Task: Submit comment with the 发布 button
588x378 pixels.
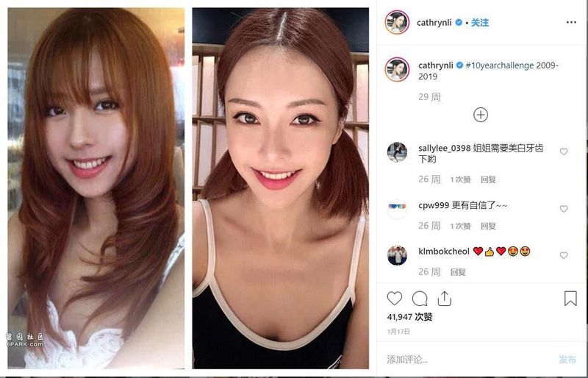Action: pos(567,360)
